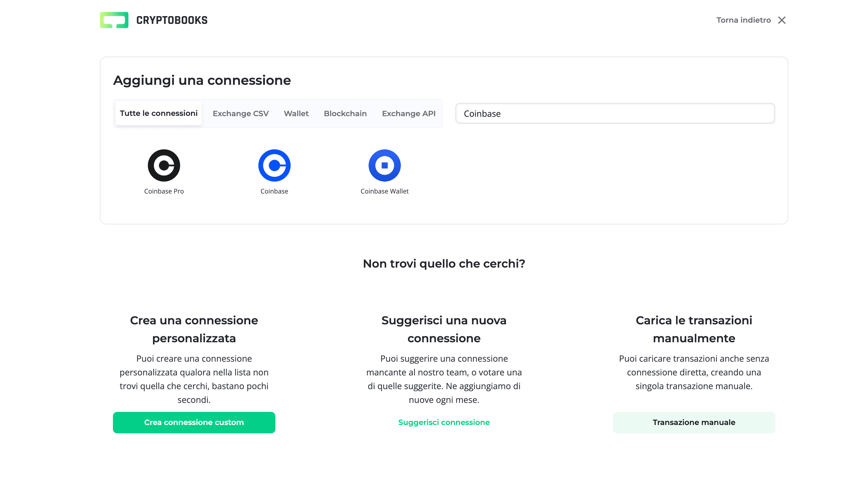Select the Coinbase Pro connection icon

[x=164, y=165]
